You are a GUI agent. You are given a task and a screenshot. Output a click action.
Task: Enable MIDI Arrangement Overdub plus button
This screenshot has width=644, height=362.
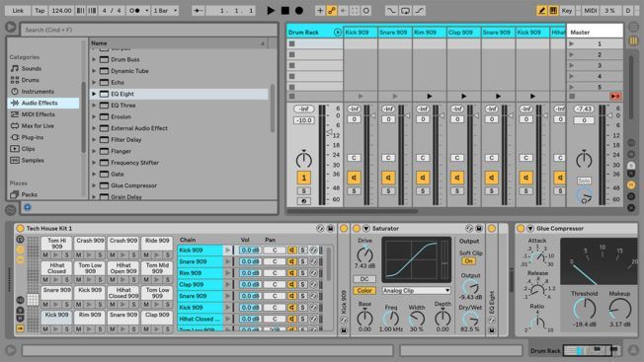320,11
